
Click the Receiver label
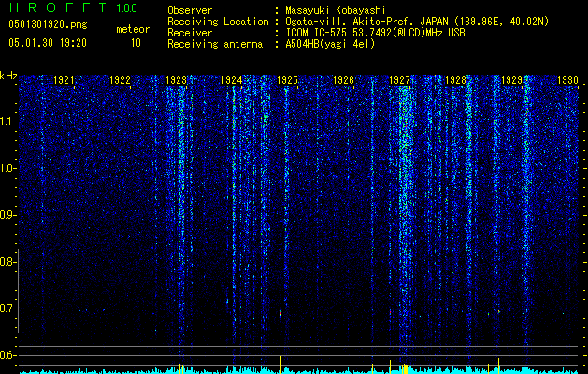point(190,33)
